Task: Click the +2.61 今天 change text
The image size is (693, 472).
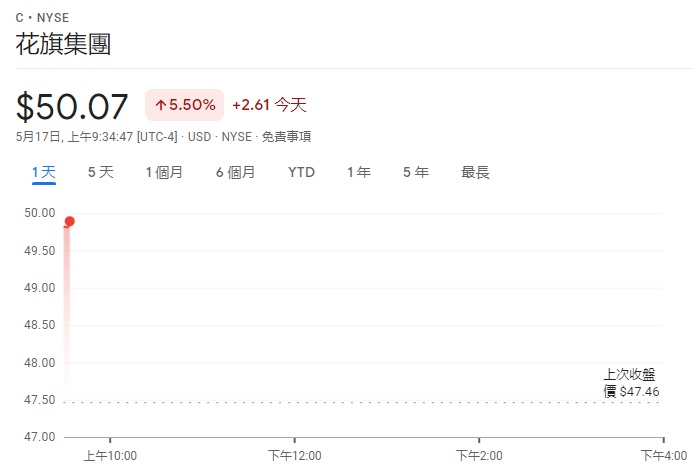Action: pos(269,105)
